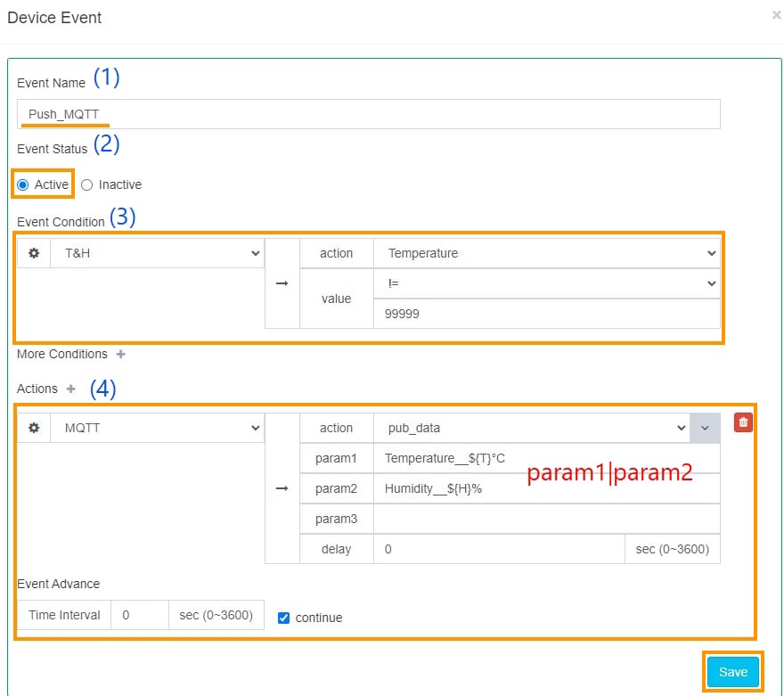
Task: Open the MQTT device dropdown
Action: (x=157, y=428)
